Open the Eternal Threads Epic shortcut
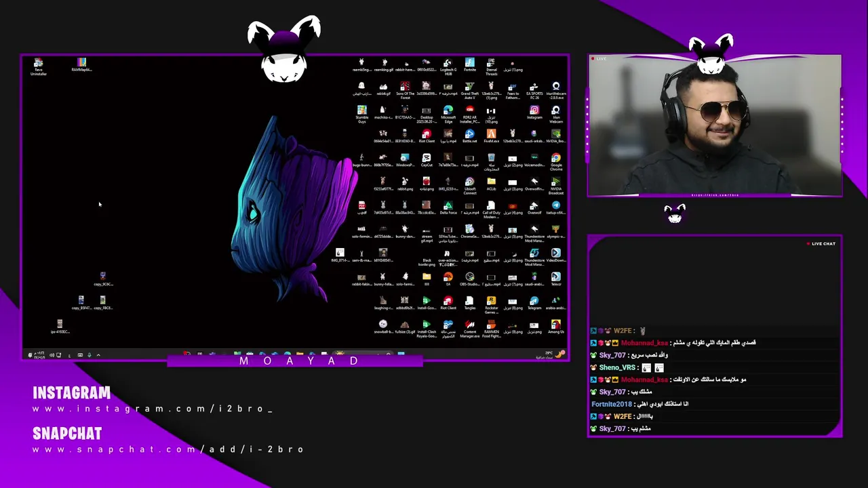Screen dimensions: 868x488 pos(491,66)
